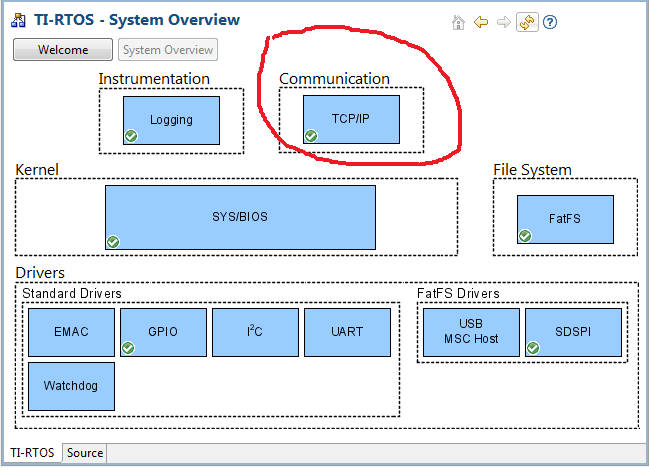Click the Instrumentation group label

tap(154, 79)
